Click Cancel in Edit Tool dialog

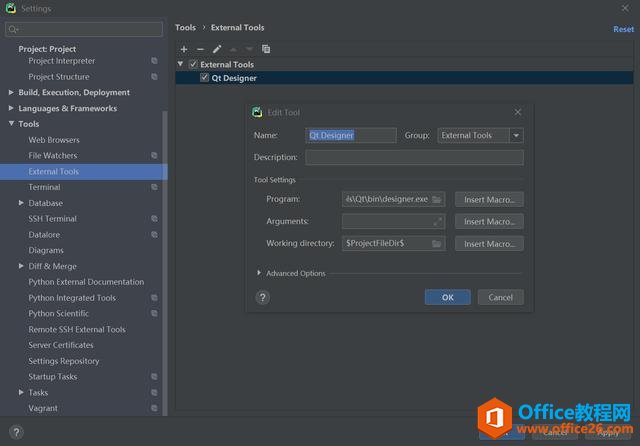pyautogui.click(x=500, y=297)
